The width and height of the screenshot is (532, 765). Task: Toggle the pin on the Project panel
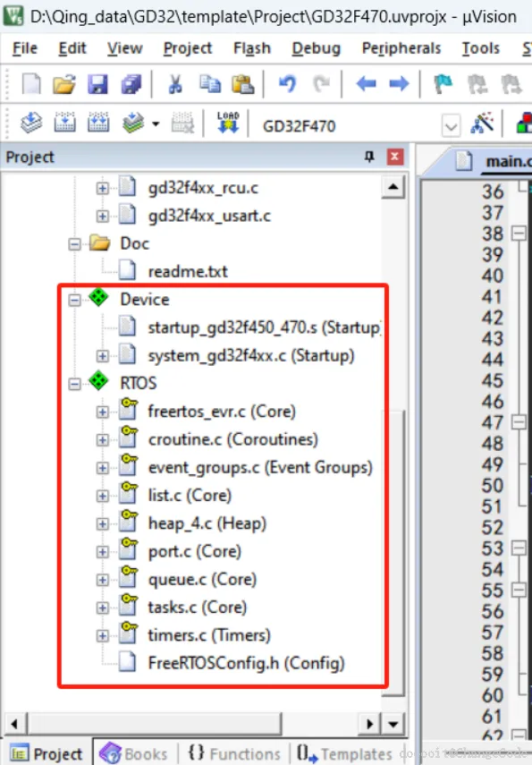pos(369,157)
